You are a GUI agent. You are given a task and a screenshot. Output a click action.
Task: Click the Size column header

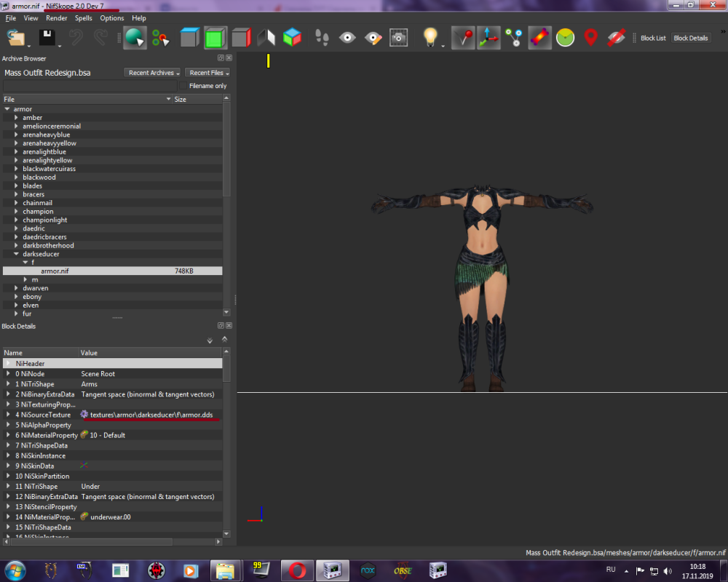tap(197, 100)
